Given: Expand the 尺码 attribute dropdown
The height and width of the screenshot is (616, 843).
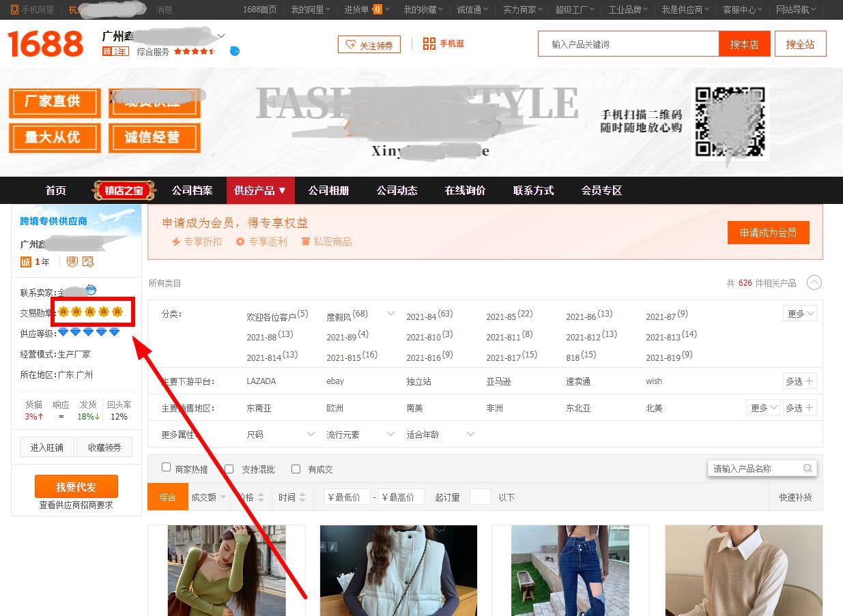Looking at the screenshot, I should click(x=281, y=434).
